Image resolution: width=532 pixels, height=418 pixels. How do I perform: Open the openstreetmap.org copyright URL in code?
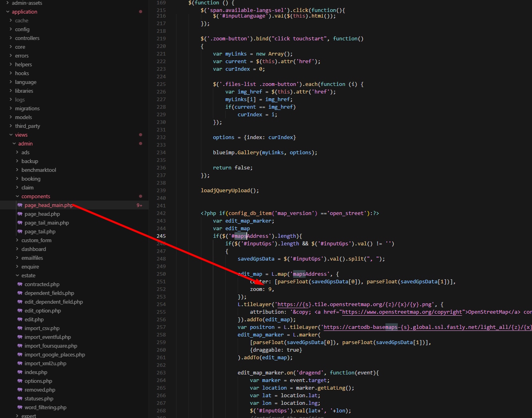pos(401,312)
